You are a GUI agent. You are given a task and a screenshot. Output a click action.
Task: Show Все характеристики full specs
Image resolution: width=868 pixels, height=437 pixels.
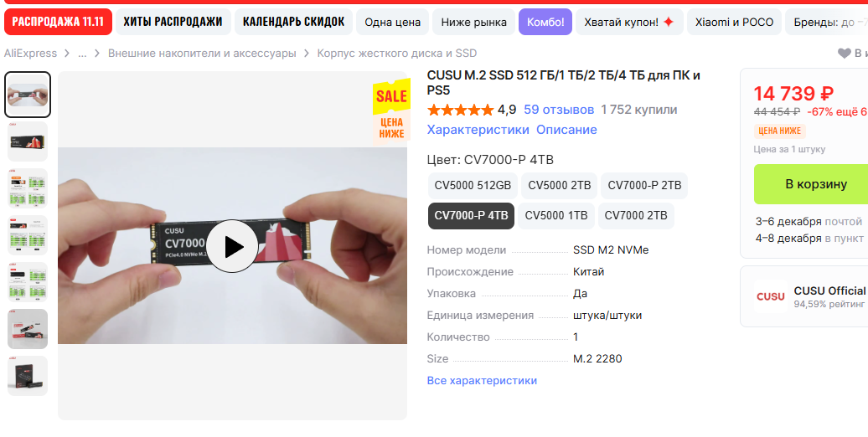coord(482,381)
